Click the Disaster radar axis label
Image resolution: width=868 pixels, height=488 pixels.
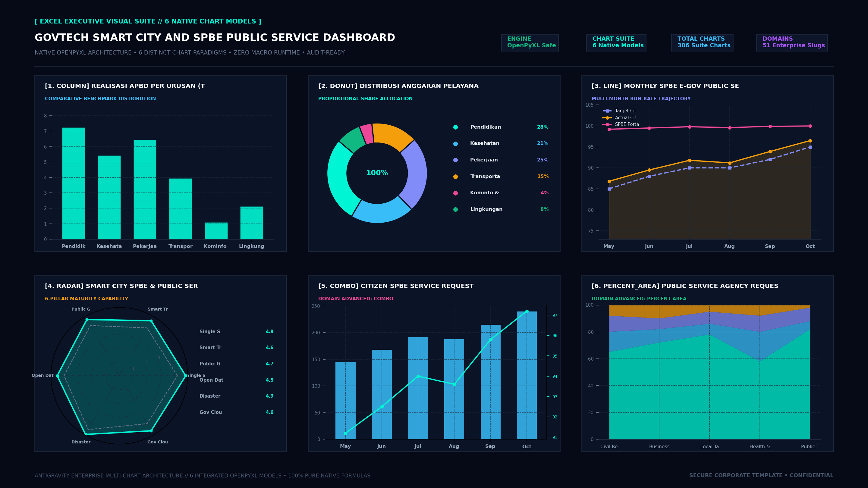[x=81, y=442]
